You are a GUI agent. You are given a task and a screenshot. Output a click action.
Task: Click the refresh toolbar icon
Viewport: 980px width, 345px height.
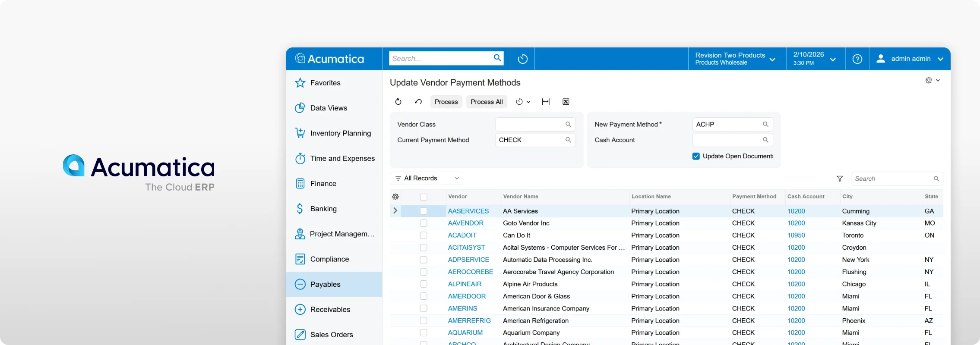[x=398, y=102]
